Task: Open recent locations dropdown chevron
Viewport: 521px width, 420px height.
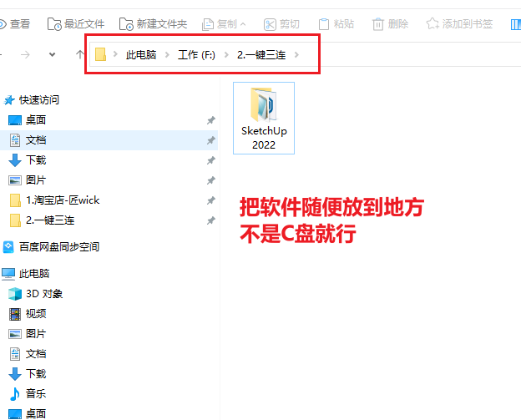Action: [52, 54]
